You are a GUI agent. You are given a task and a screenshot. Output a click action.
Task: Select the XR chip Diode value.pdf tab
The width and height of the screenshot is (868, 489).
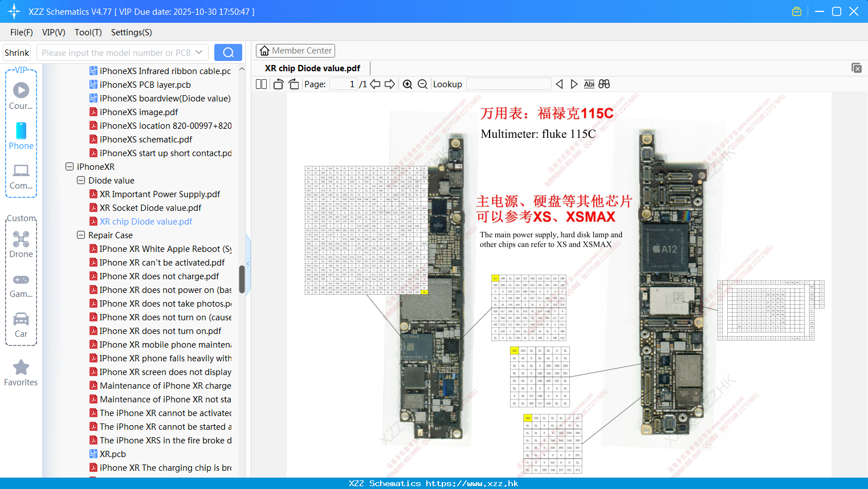(312, 68)
